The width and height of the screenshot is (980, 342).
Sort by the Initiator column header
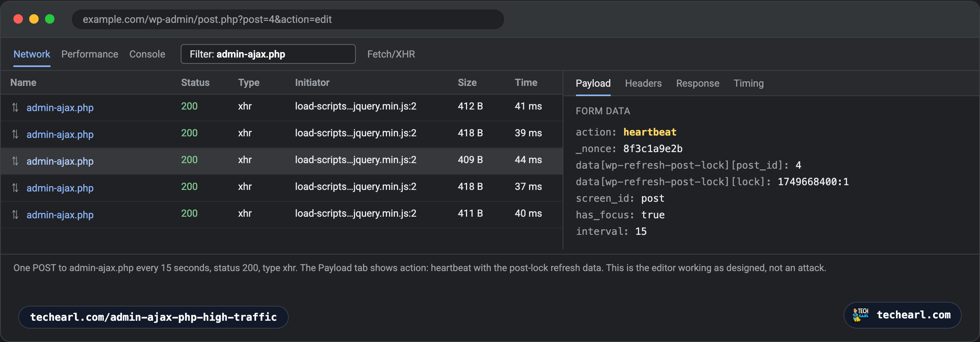click(x=312, y=82)
